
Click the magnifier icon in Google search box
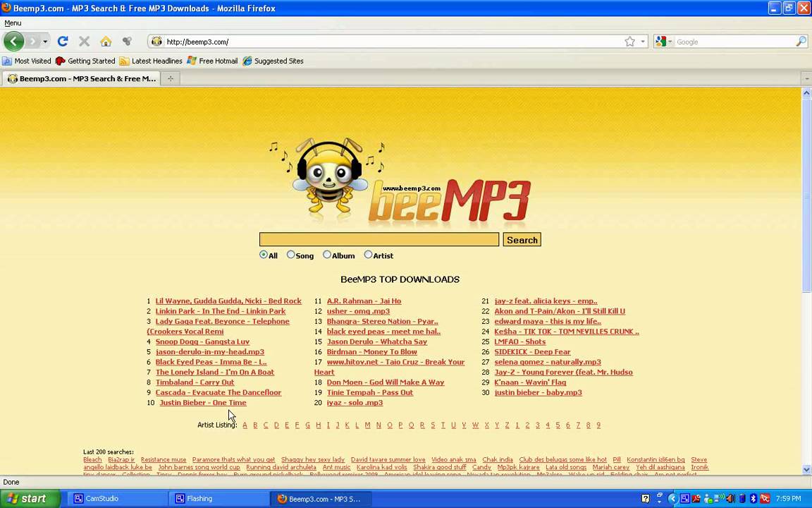801,42
